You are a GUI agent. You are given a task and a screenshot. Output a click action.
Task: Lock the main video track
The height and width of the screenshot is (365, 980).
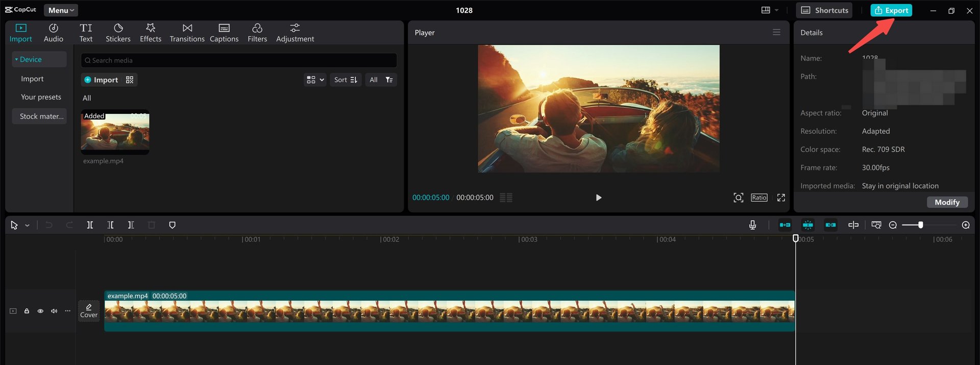tap(27, 311)
